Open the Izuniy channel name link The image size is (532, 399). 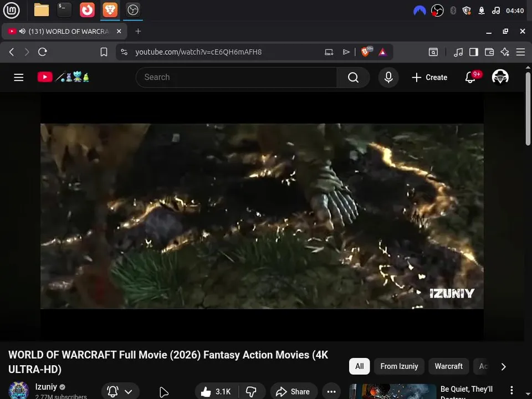click(x=46, y=387)
